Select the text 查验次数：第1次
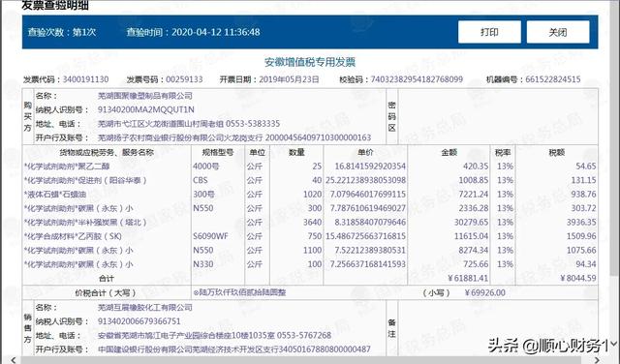 pyautogui.click(x=62, y=32)
